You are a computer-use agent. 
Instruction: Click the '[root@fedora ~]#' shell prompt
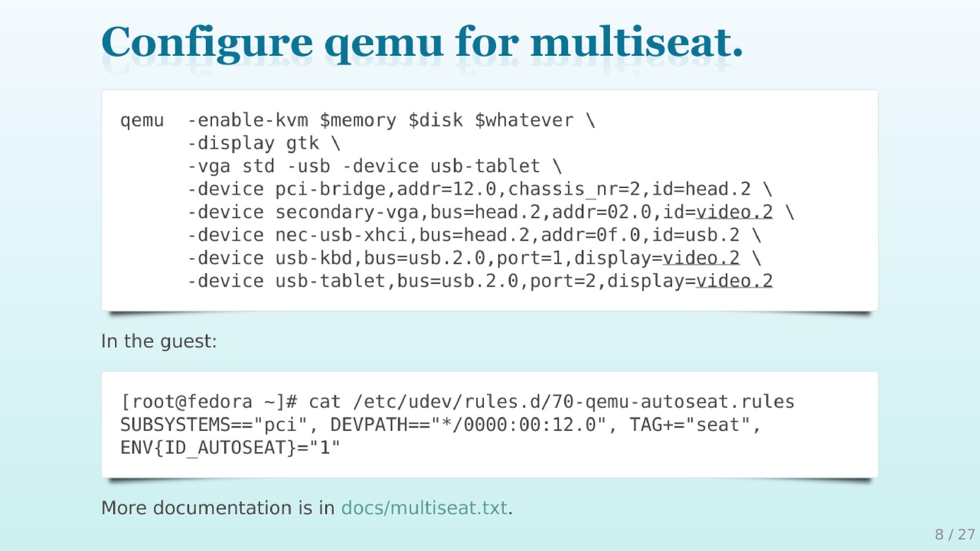[x=209, y=402]
